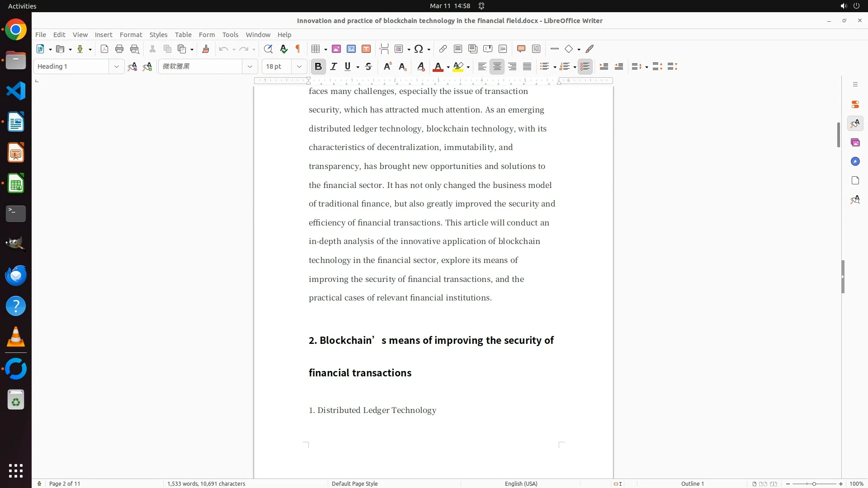Insert a special character symbol
868x488 pixels.
point(419,49)
